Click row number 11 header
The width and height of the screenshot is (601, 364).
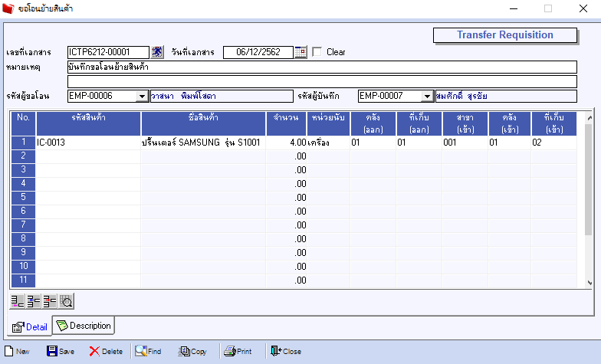click(23, 280)
